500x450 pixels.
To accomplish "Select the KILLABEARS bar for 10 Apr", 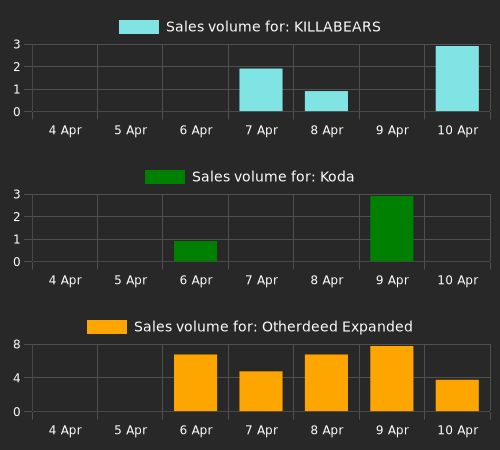I will pyautogui.click(x=457, y=79).
